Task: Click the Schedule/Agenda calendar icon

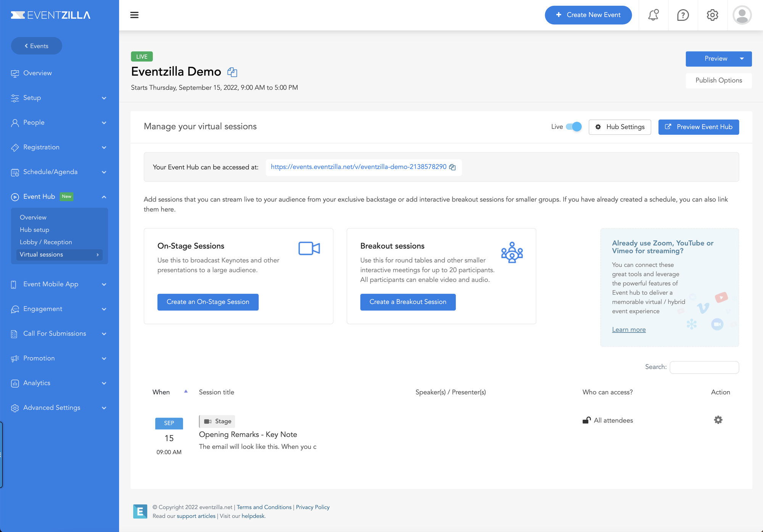Action: tap(15, 172)
